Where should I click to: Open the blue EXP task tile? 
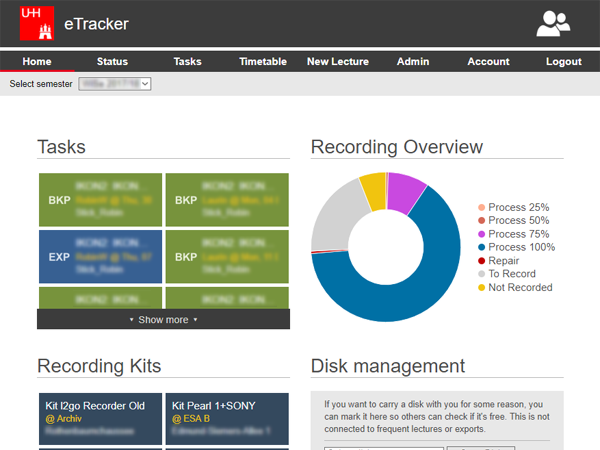99,256
